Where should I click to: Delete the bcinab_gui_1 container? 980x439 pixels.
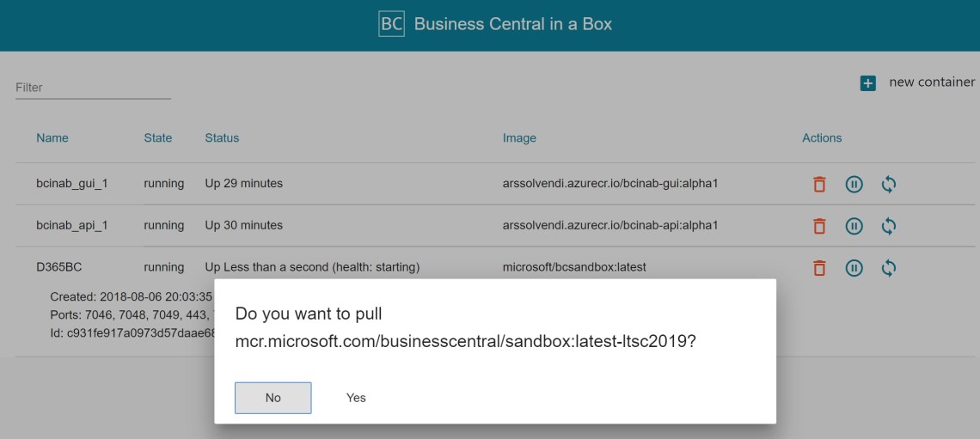click(819, 184)
